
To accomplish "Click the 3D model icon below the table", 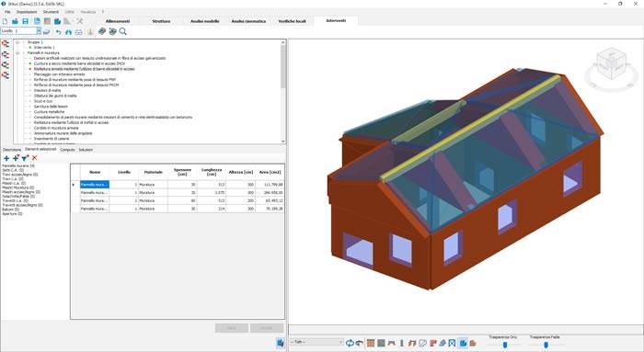I will [x=280, y=343].
